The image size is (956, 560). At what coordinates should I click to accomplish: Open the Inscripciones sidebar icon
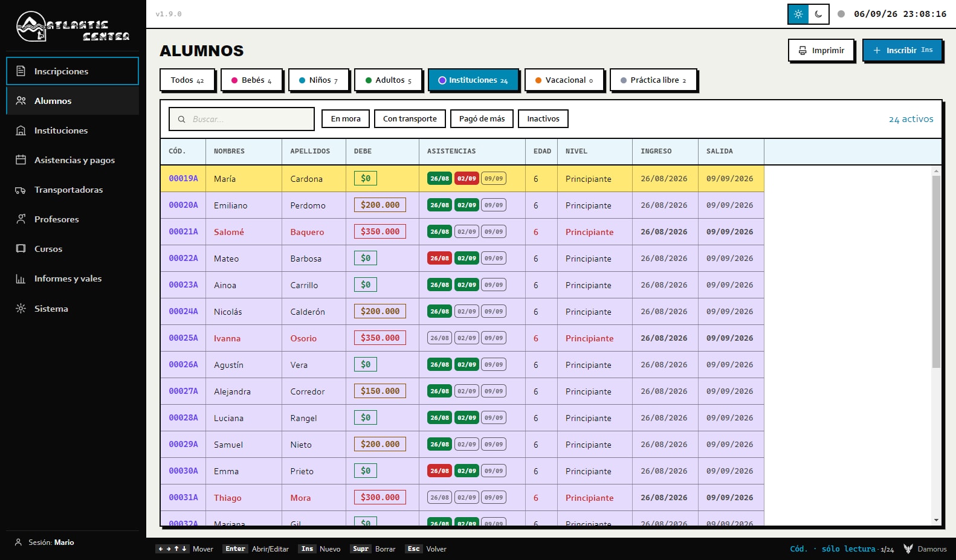pyautogui.click(x=21, y=71)
